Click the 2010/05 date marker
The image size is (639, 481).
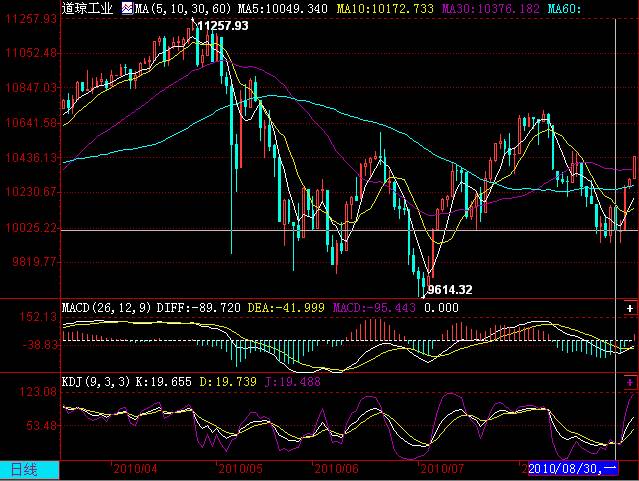tap(240, 468)
